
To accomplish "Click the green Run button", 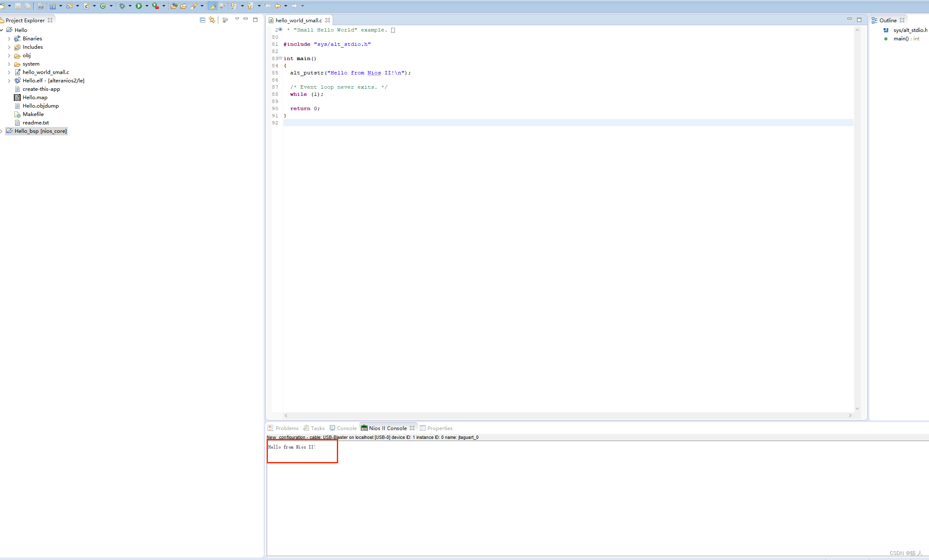I will (138, 6).
